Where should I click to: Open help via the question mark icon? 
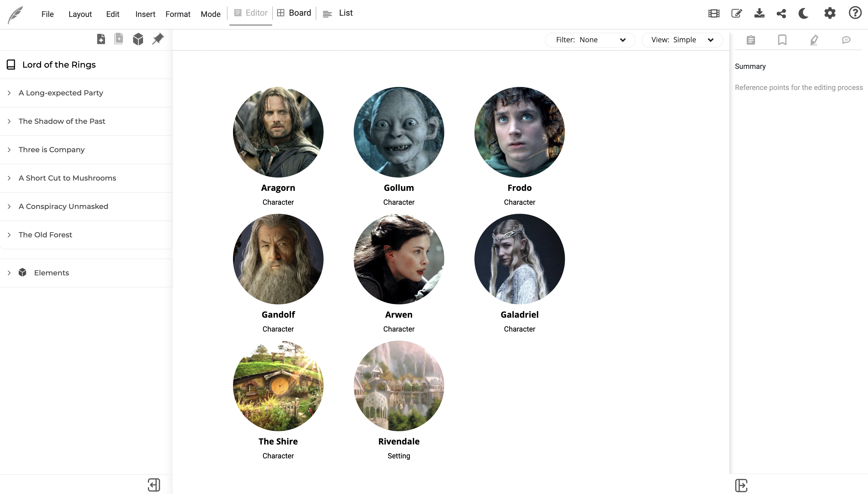click(x=855, y=13)
